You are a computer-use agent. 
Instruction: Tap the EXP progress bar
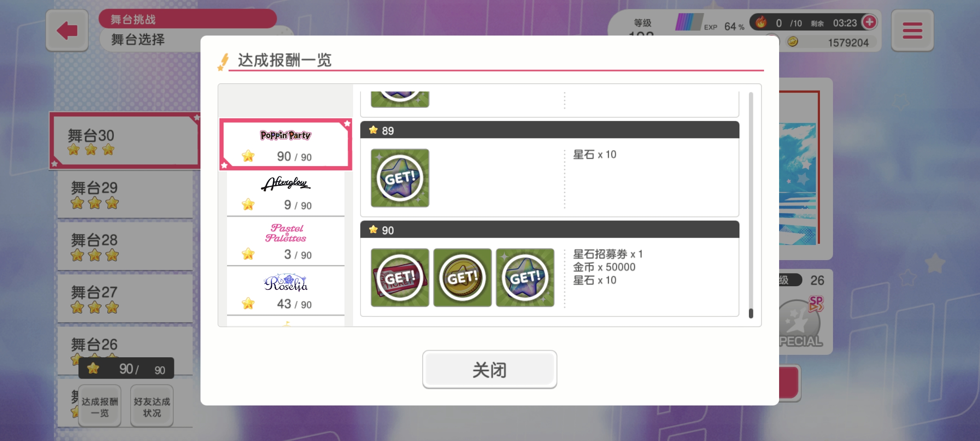pyautogui.click(x=689, y=22)
